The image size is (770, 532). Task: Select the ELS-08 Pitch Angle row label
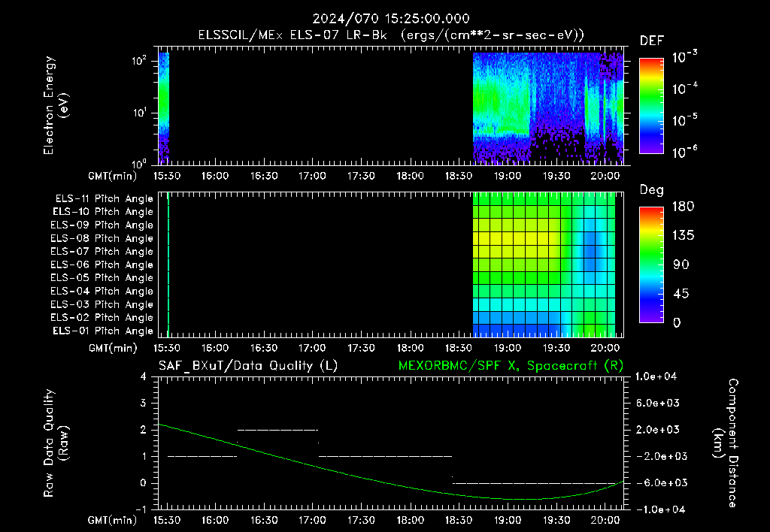click(102, 238)
